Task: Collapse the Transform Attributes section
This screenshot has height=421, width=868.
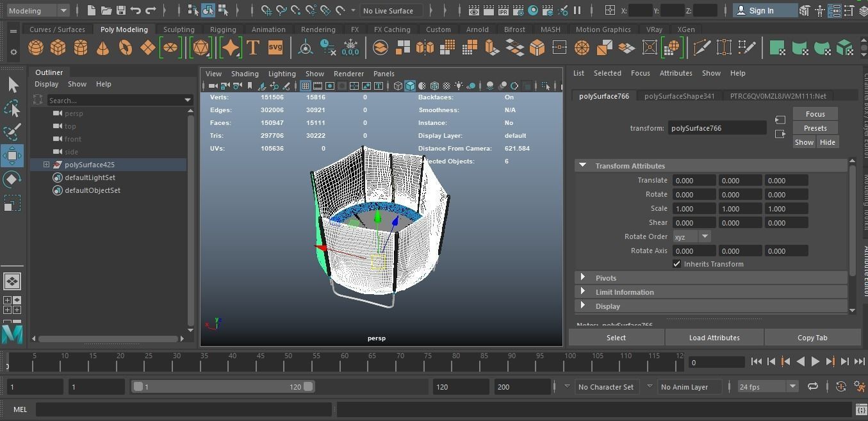Action: 582,165
